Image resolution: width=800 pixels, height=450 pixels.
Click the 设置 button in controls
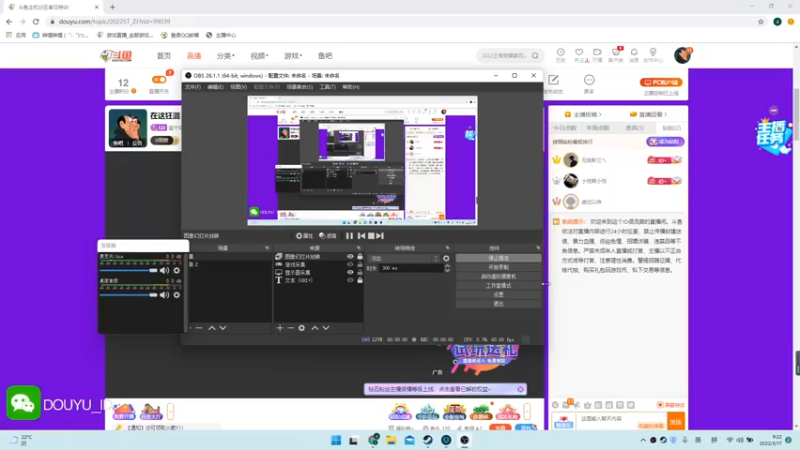[498, 294]
